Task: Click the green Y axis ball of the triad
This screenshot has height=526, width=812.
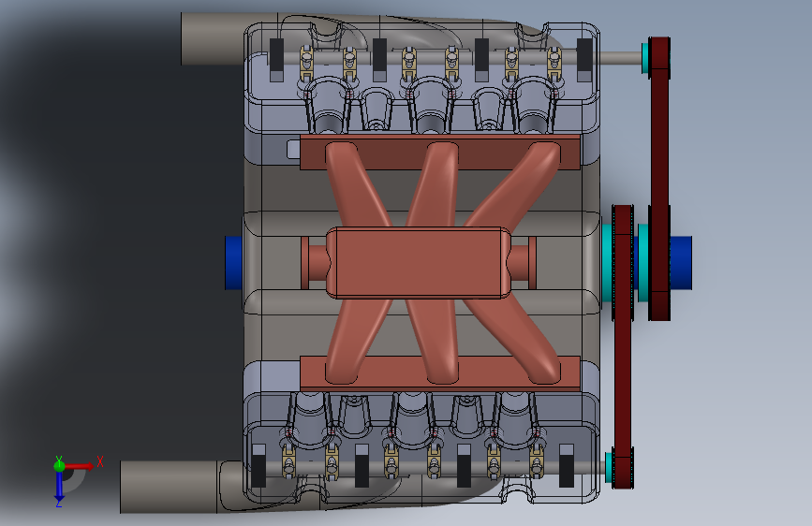Action: point(59,465)
